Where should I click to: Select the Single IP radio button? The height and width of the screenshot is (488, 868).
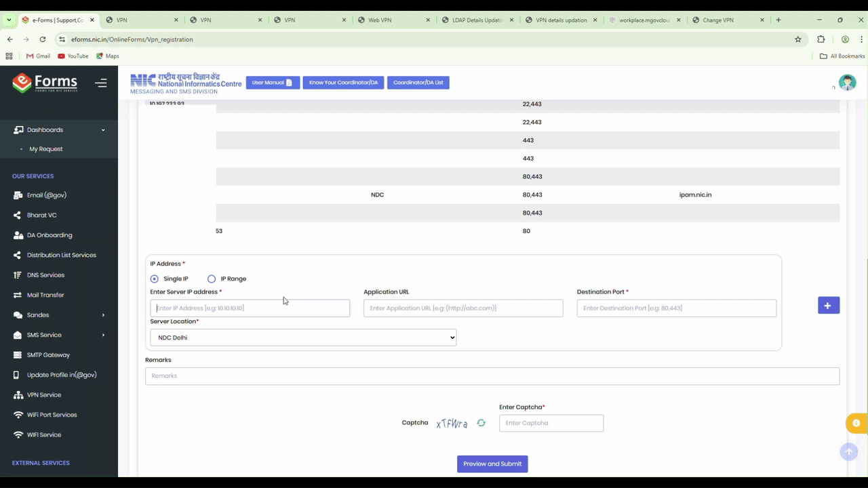pyautogui.click(x=155, y=279)
